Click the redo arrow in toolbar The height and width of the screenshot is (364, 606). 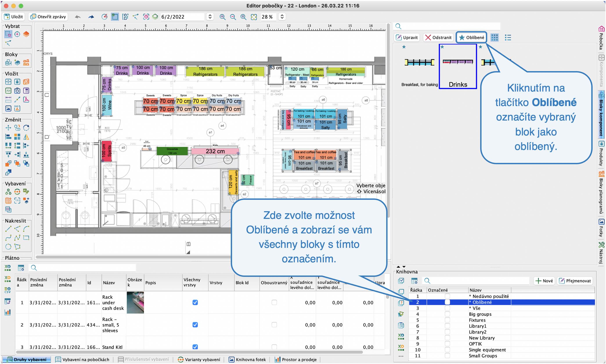coord(91,17)
